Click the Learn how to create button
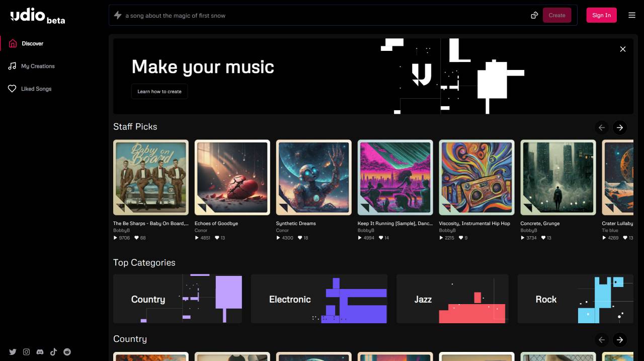644x361 pixels. 159,91
